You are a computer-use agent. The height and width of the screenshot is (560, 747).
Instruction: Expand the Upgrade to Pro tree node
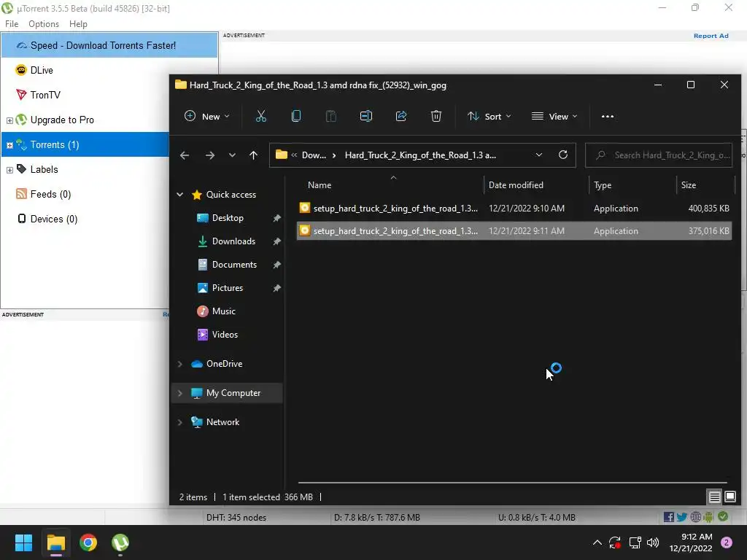click(9, 120)
